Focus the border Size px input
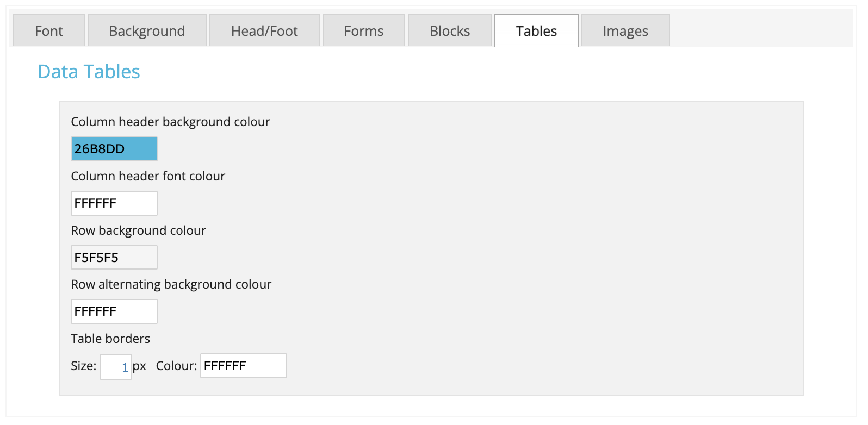Viewport: 868px width, 425px height. tap(115, 367)
